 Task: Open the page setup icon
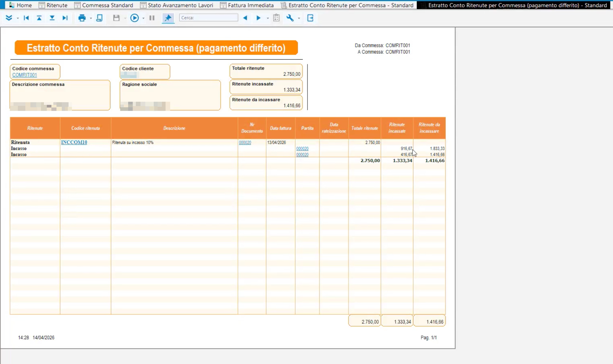pos(99,18)
